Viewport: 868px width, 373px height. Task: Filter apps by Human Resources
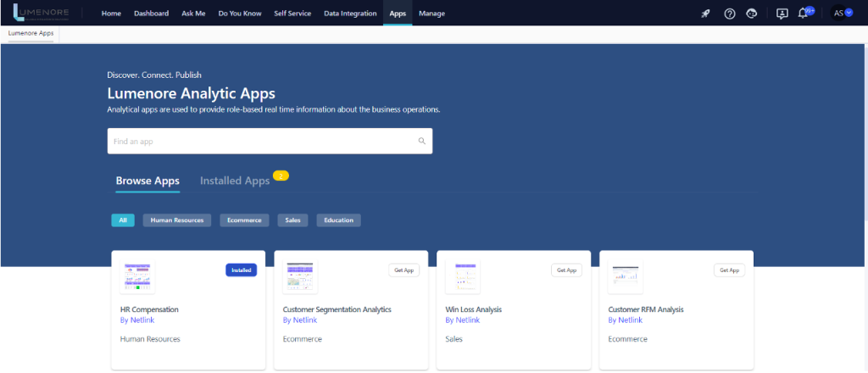coord(177,220)
